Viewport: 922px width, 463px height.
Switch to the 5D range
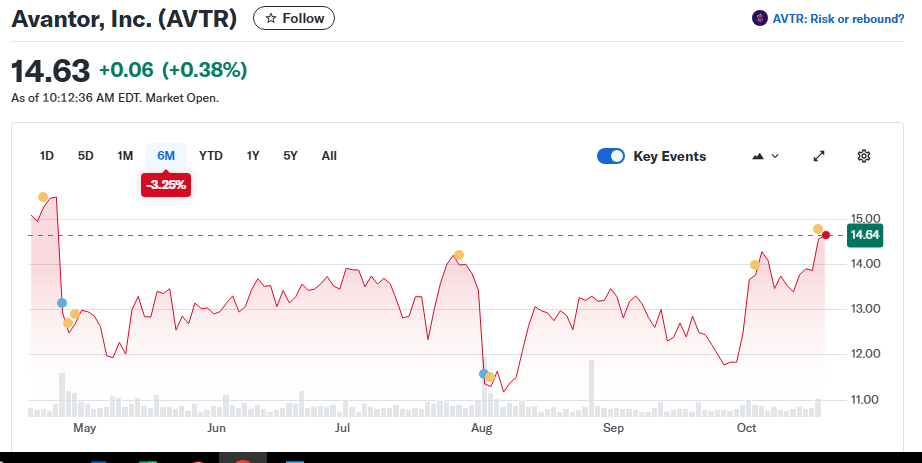tap(86, 156)
